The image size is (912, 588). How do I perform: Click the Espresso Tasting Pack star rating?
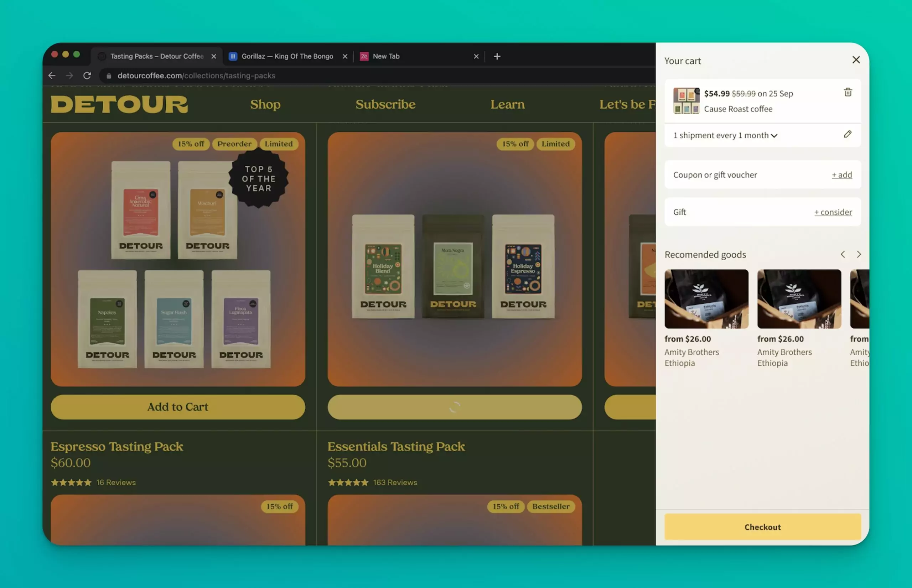click(71, 482)
